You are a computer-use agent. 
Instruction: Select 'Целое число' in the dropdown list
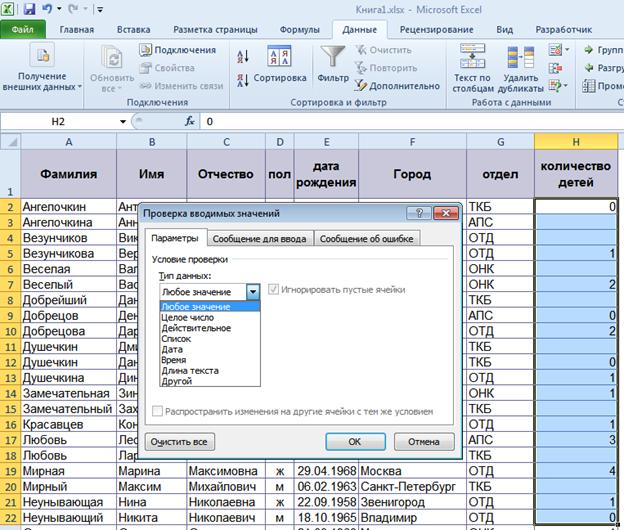(186, 317)
